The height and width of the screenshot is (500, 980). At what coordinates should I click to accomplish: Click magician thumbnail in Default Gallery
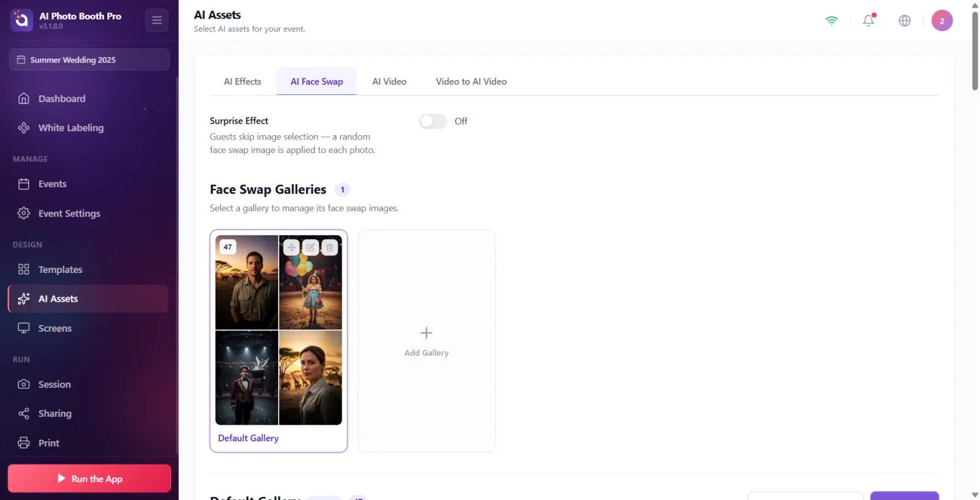(x=247, y=378)
